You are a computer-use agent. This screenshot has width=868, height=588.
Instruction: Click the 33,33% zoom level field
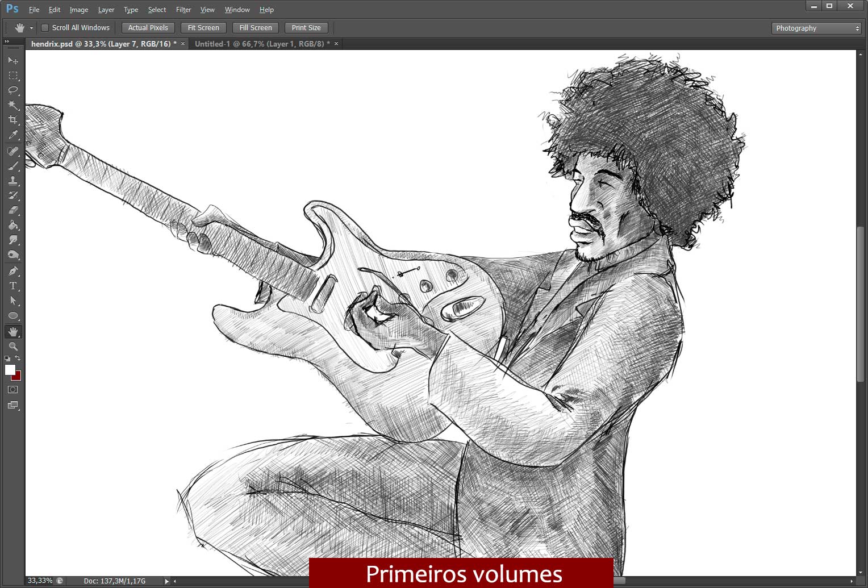click(40, 581)
